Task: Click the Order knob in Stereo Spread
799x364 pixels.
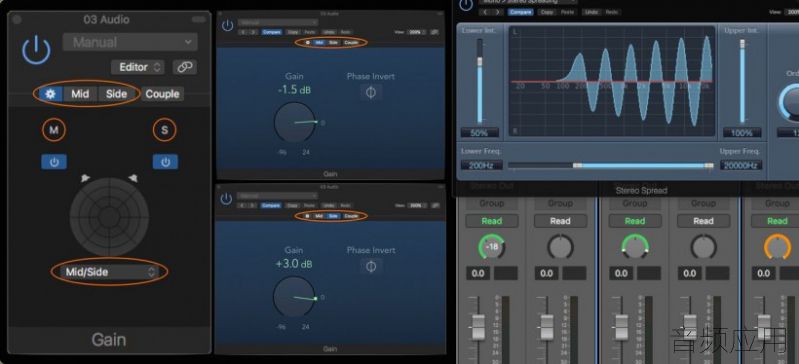Action: (789, 103)
